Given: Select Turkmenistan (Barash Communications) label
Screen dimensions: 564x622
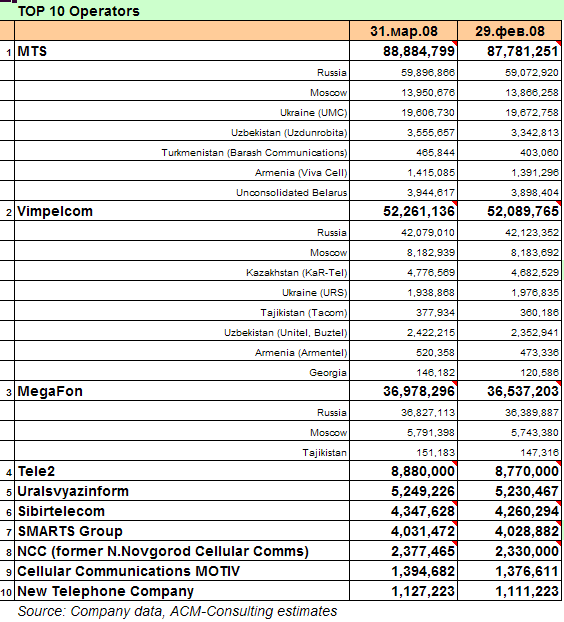Looking at the screenshot, I should [254, 153].
